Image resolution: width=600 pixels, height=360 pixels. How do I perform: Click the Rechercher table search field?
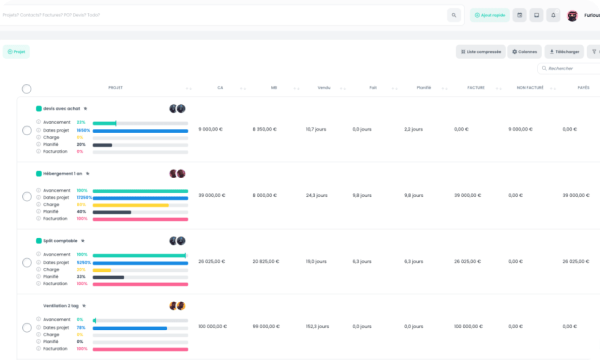569,68
